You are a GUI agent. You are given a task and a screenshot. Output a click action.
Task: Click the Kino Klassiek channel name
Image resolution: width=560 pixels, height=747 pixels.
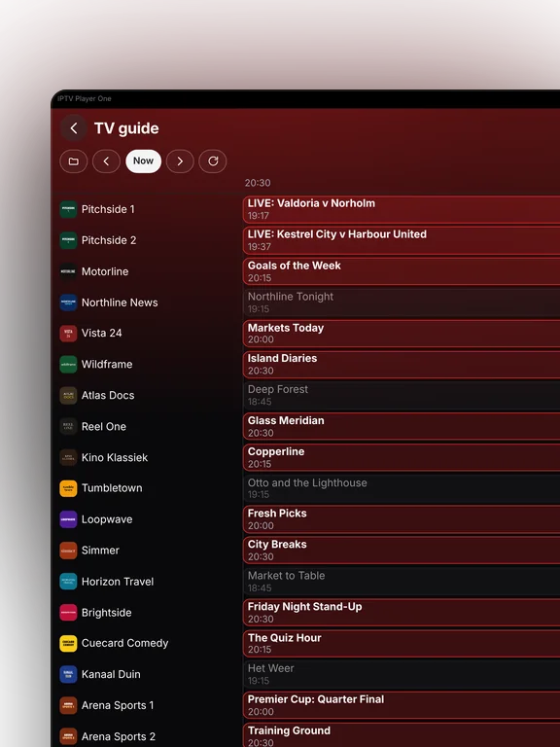tap(115, 457)
